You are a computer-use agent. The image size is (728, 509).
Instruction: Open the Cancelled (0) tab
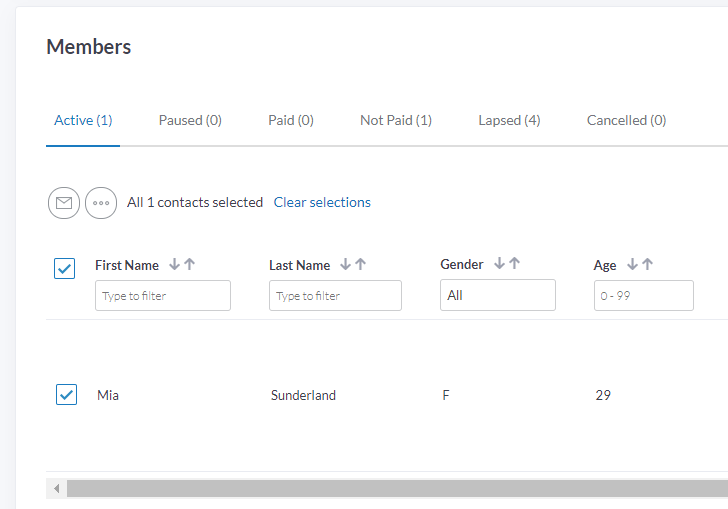[626, 120]
